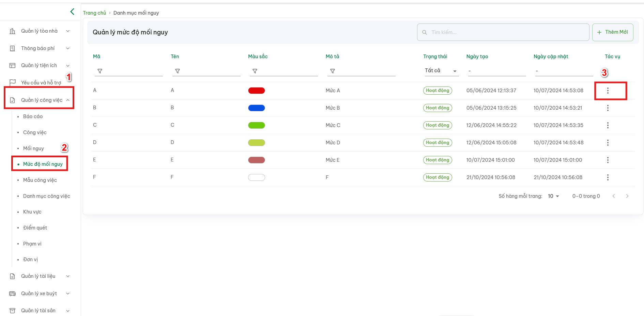Open Điểm quét submenu item
This screenshot has width=644, height=316.
35,228
